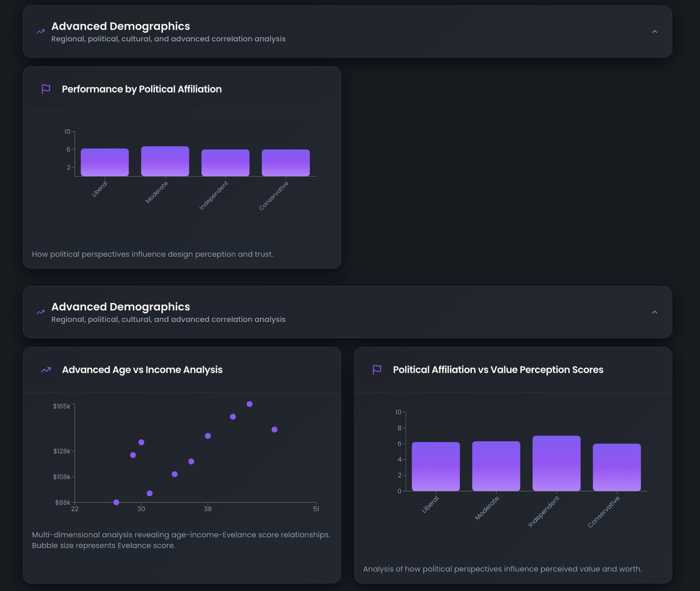The width and height of the screenshot is (700, 591).
Task: Click trend icon in Advanced Demographics header above Performance card
Action: [x=40, y=31]
